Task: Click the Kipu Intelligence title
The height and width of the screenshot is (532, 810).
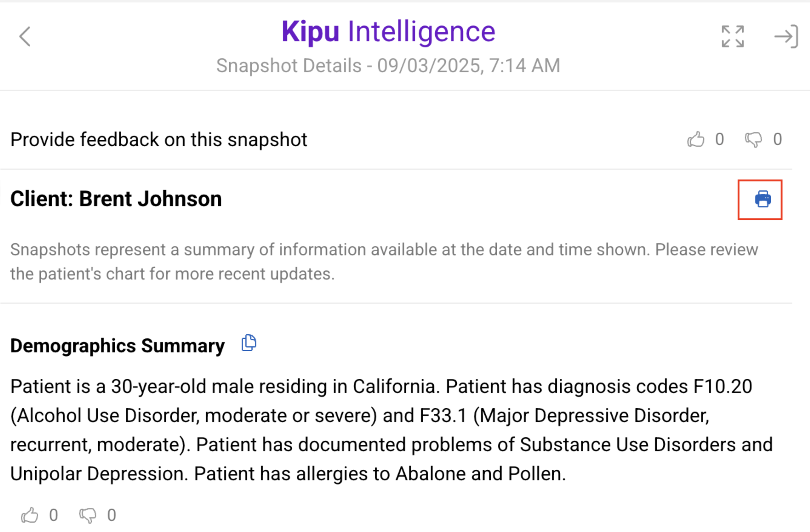Action: [388, 32]
